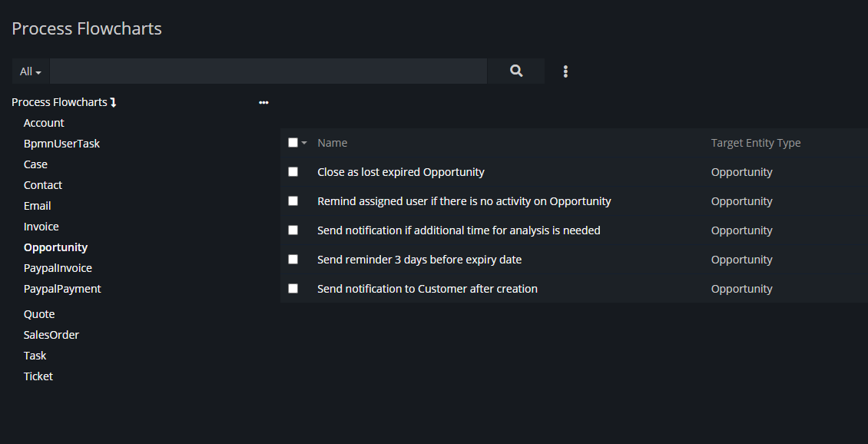Click the search magnifier icon
Image resolution: width=868 pixels, height=444 pixels.
pyautogui.click(x=516, y=71)
